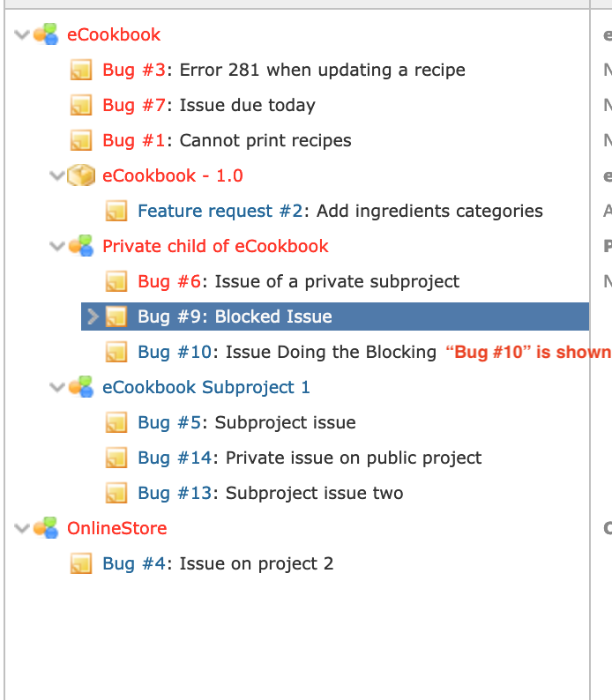This screenshot has width=612, height=700.
Task: Select Bug #6: Issue of a private subproject
Action: click(x=299, y=282)
